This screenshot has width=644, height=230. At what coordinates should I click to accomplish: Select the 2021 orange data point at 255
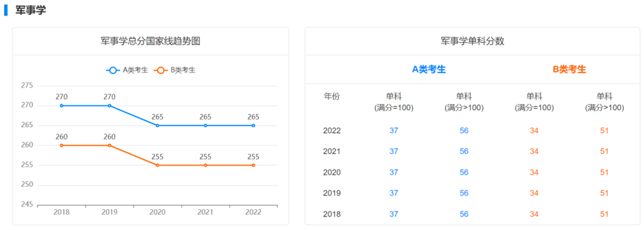(x=206, y=165)
